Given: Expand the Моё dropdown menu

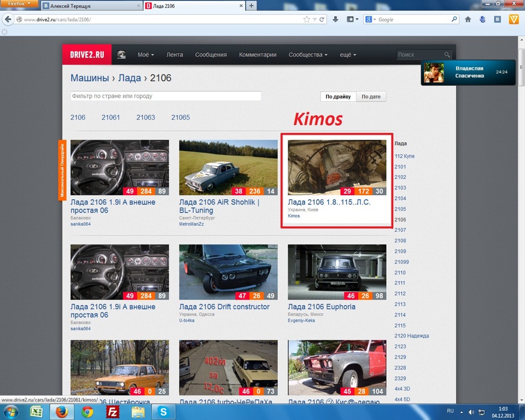Looking at the screenshot, I should click(145, 55).
